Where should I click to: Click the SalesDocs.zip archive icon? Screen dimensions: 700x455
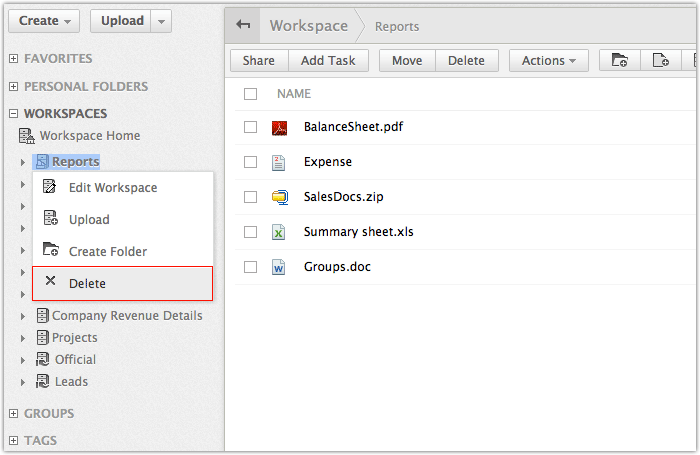[x=280, y=197]
